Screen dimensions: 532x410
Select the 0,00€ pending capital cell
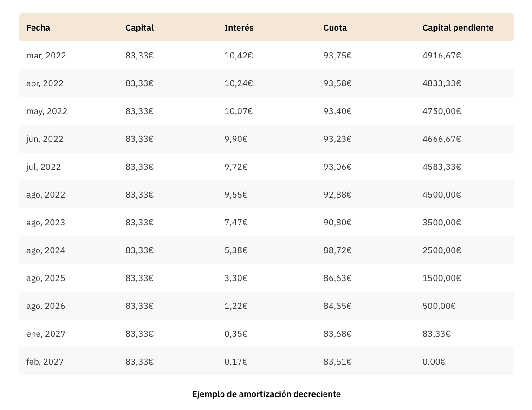click(434, 362)
